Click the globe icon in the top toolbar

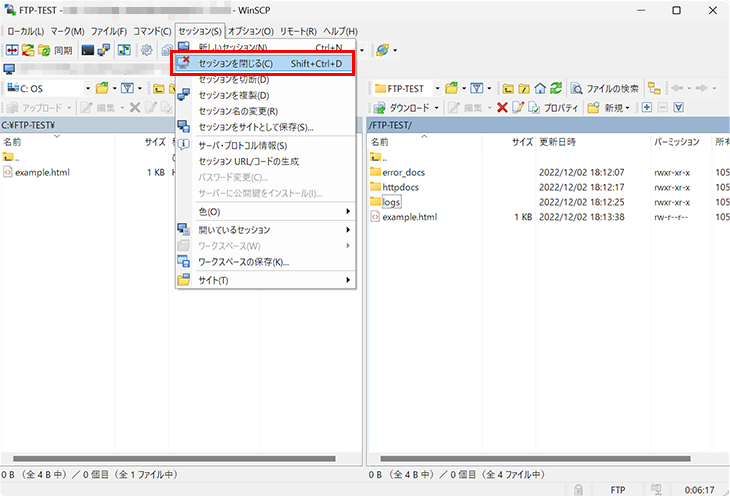(383, 50)
